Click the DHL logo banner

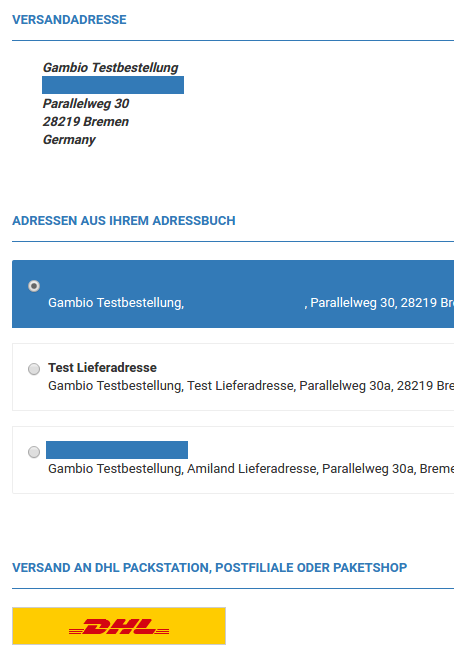click(119, 626)
